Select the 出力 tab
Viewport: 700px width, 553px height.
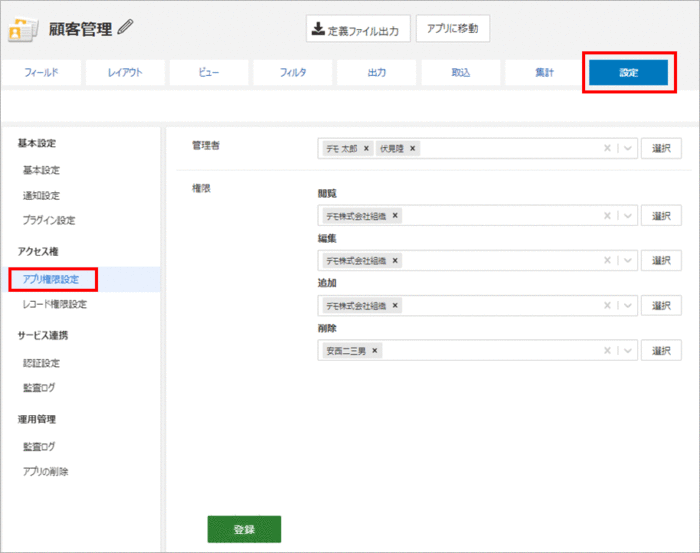tap(377, 72)
